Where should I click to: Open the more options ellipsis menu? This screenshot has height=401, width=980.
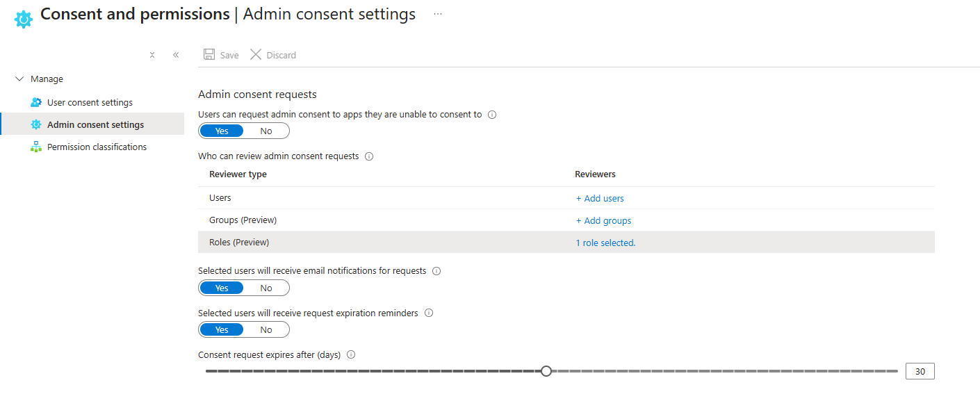[x=437, y=14]
